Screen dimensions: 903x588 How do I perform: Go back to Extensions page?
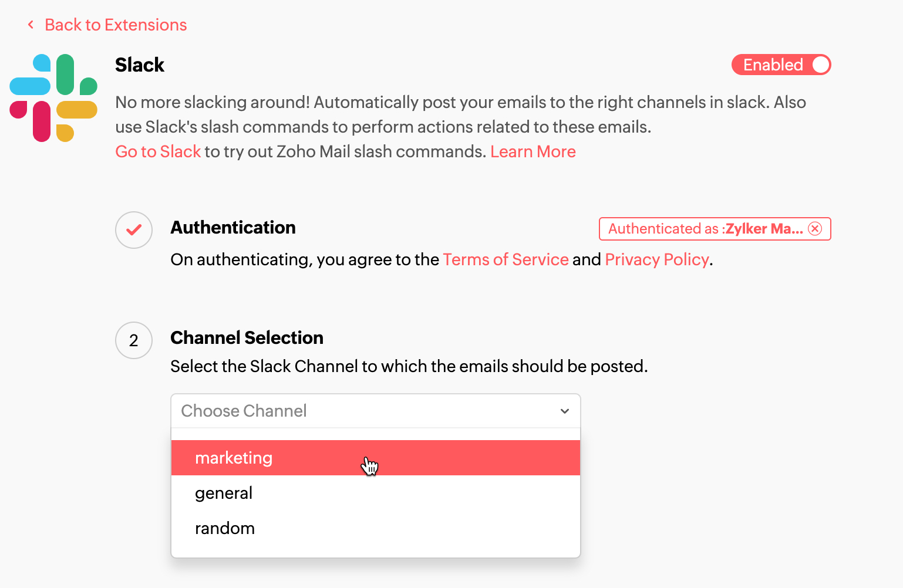[116, 24]
